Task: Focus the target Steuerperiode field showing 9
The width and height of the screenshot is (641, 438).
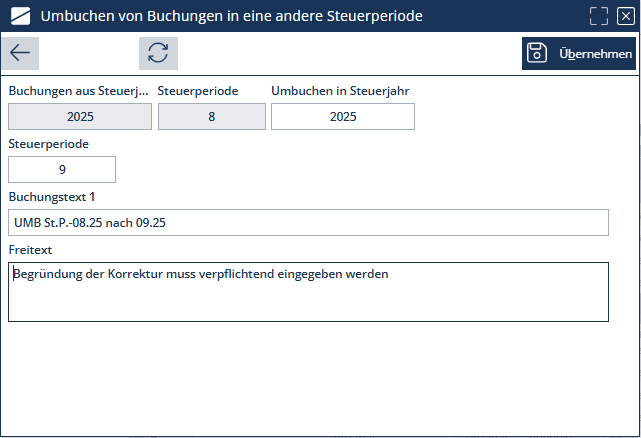Action: tap(62, 170)
